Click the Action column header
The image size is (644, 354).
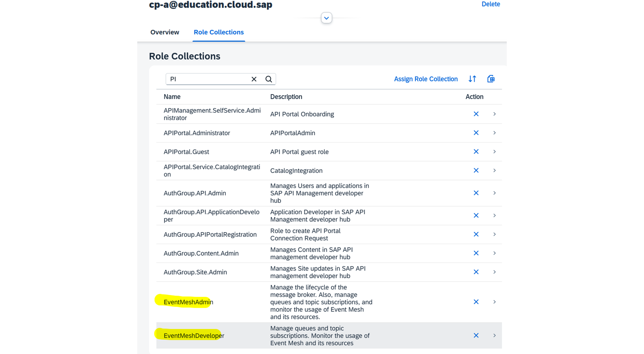click(474, 97)
